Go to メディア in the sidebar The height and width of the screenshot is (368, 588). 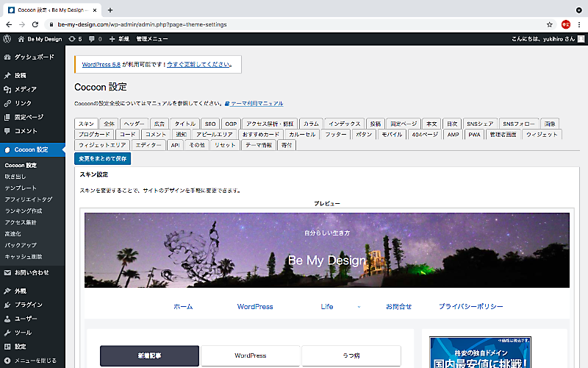click(x=26, y=89)
